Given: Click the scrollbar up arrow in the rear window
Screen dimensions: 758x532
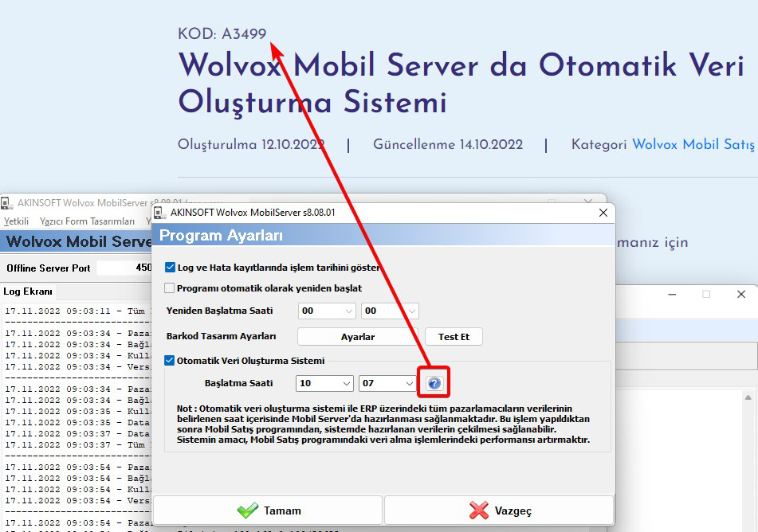Looking at the screenshot, I should click(748, 397).
